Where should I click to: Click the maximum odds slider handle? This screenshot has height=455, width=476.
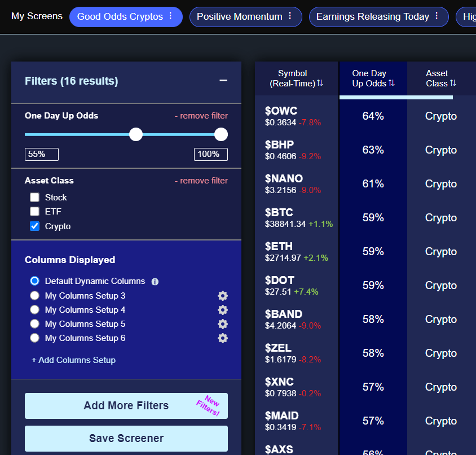tap(221, 134)
